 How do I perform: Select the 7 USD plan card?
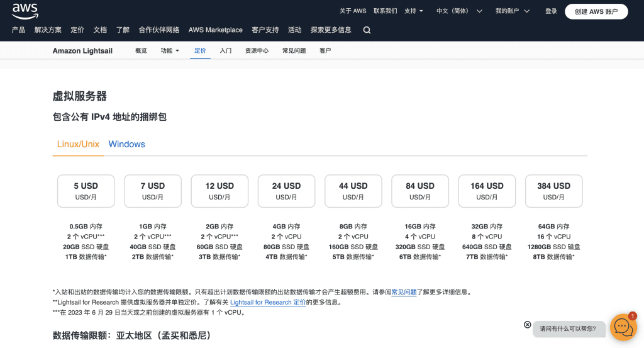coord(153,191)
